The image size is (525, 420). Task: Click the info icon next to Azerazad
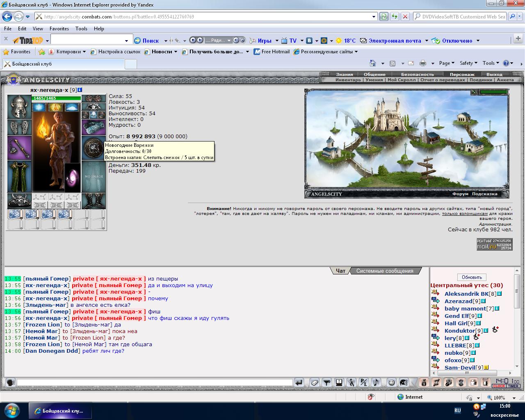[484, 301]
